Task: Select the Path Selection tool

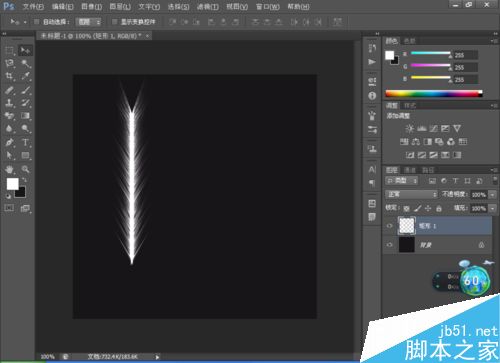Action: point(9,155)
